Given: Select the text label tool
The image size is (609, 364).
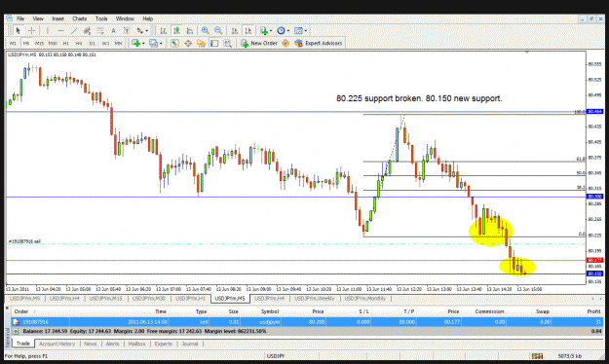Looking at the screenshot, I should (x=127, y=30).
